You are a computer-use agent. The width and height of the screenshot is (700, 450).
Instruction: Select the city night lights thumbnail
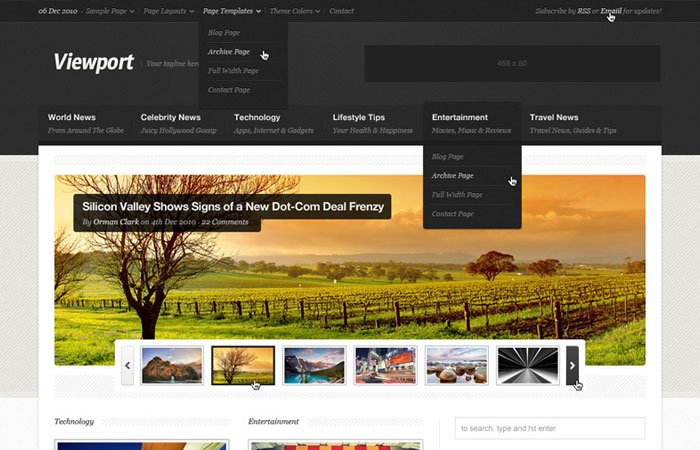[385, 366]
